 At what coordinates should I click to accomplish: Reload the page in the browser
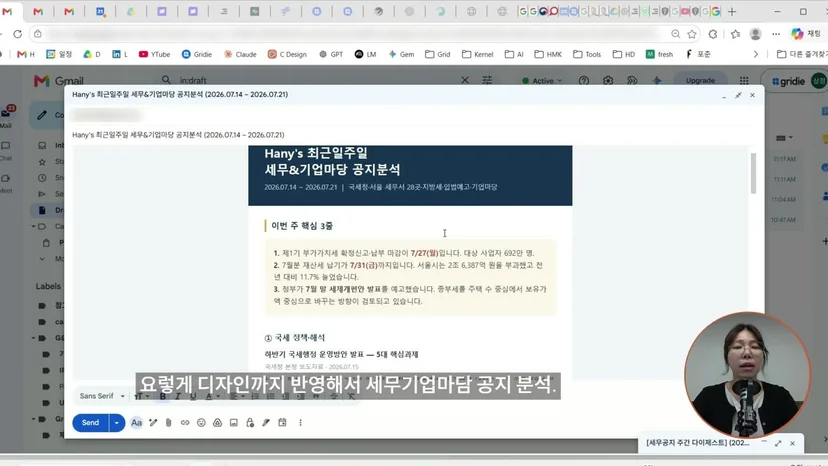tap(17, 34)
